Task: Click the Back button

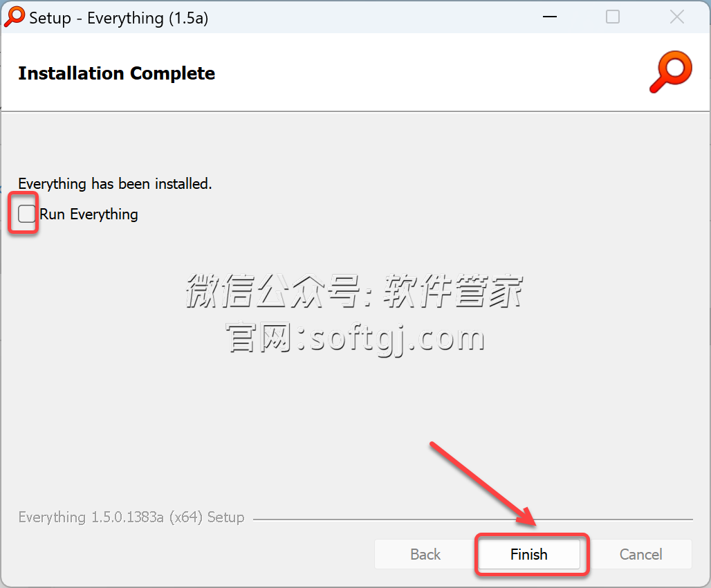Action: click(425, 554)
